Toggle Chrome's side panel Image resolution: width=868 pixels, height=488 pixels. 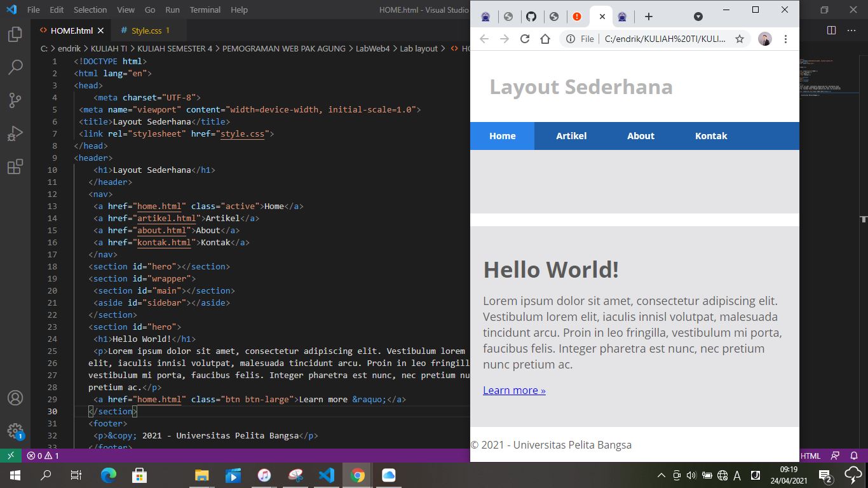(831, 30)
